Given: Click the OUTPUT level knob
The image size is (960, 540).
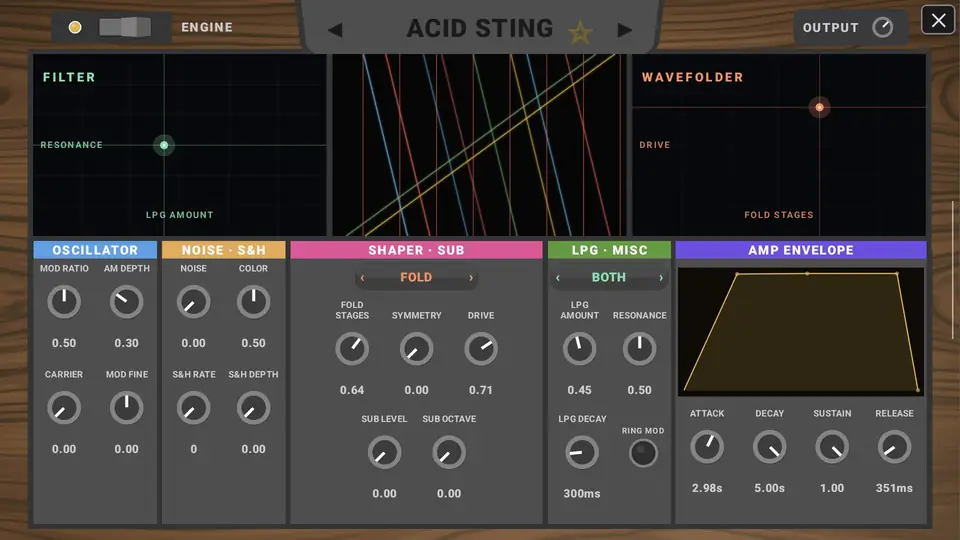Looking at the screenshot, I should click(882, 28).
